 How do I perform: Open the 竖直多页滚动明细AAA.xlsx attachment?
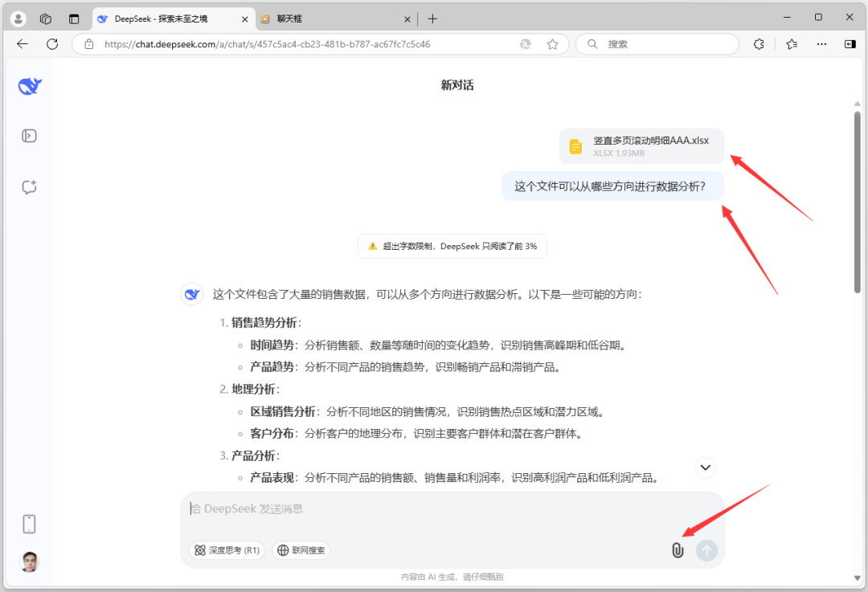641,145
